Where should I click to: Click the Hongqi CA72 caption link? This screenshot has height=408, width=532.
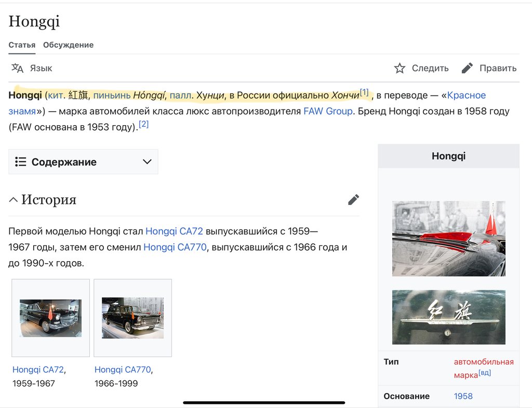[x=38, y=370]
